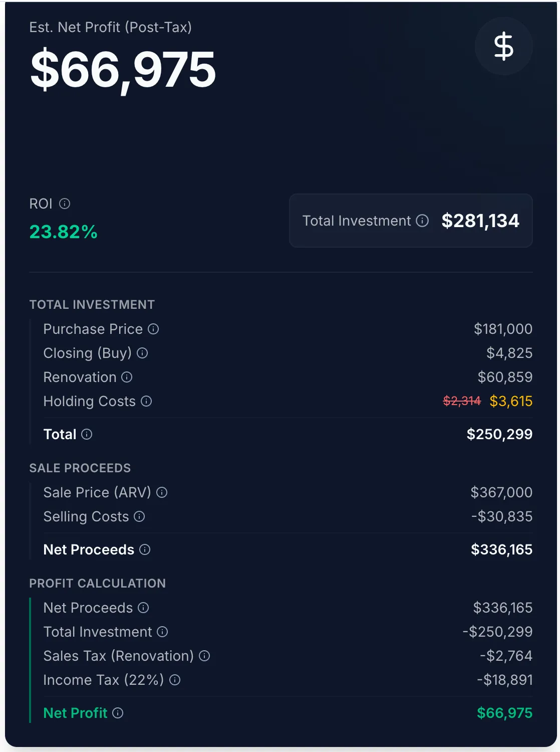The width and height of the screenshot is (560, 752).
Task: Click the PROFIT CALCULATION section heading
Action: pyautogui.click(x=98, y=584)
